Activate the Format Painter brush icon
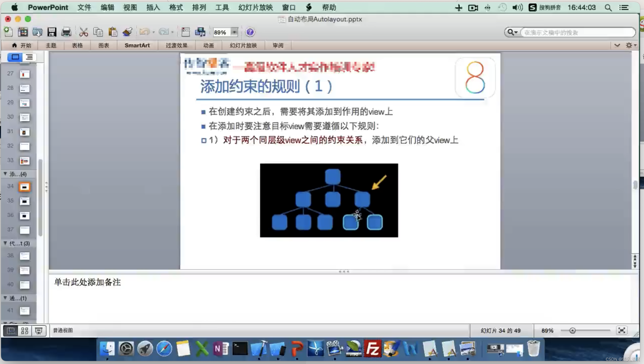Image resolution: width=644 pixels, height=364 pixels. point(127,32)
